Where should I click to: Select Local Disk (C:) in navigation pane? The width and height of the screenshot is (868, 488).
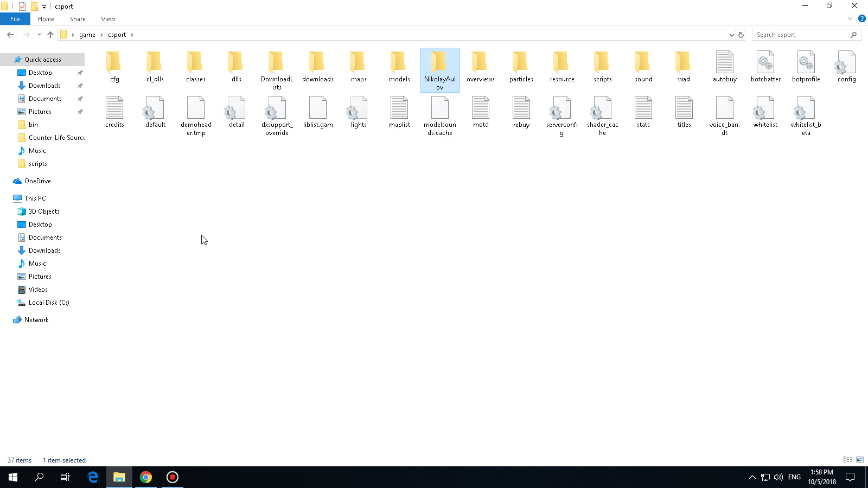coord(49,303)
